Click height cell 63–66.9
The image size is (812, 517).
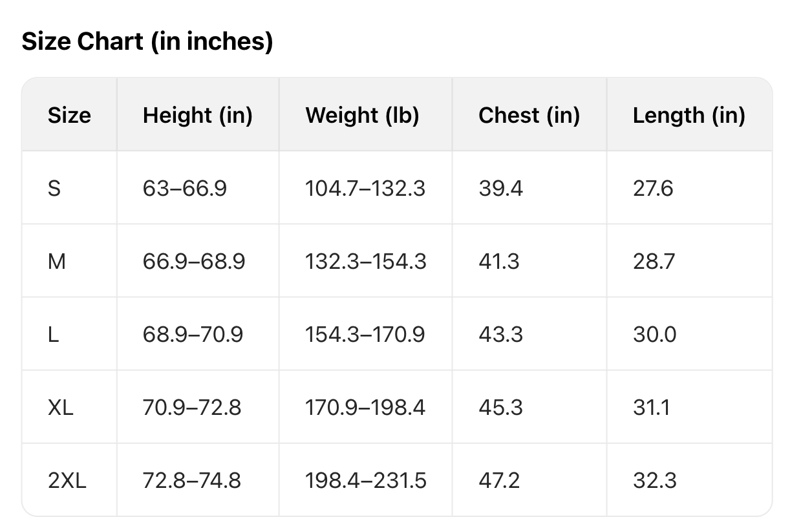coord(184,189)
